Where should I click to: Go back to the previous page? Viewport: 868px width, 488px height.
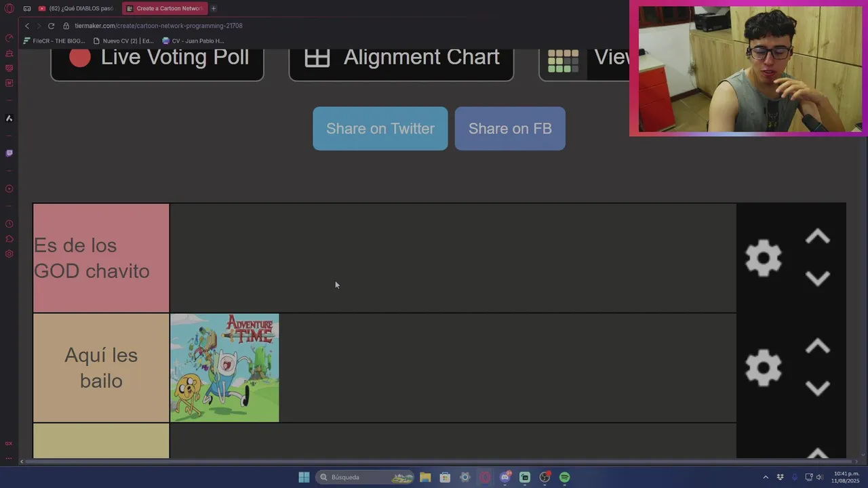click(27, 26)
